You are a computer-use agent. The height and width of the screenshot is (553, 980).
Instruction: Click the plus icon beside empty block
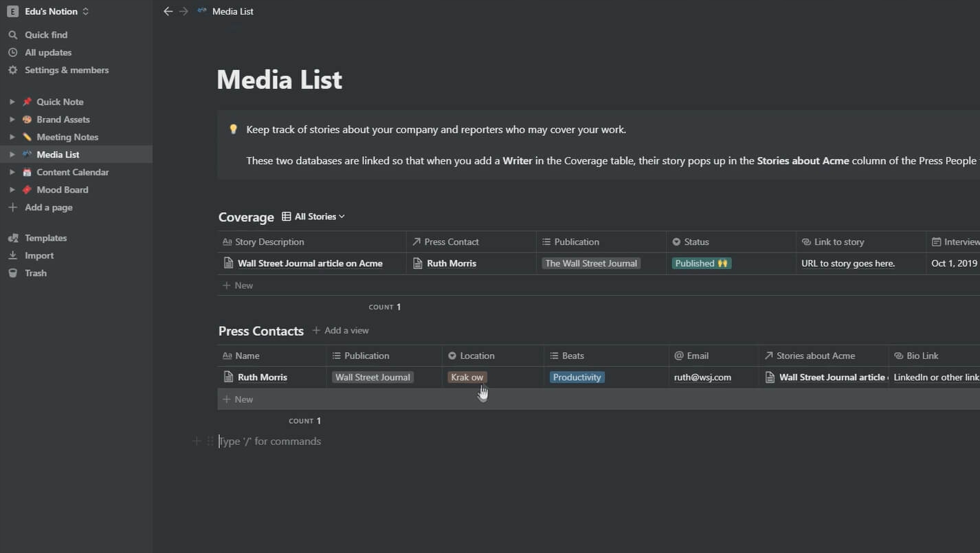point(197,442)
